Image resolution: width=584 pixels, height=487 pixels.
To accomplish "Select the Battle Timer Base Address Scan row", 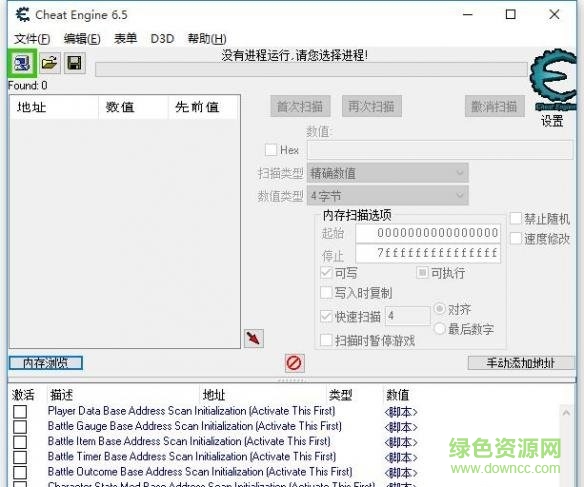I will click(x=192, y=457).
